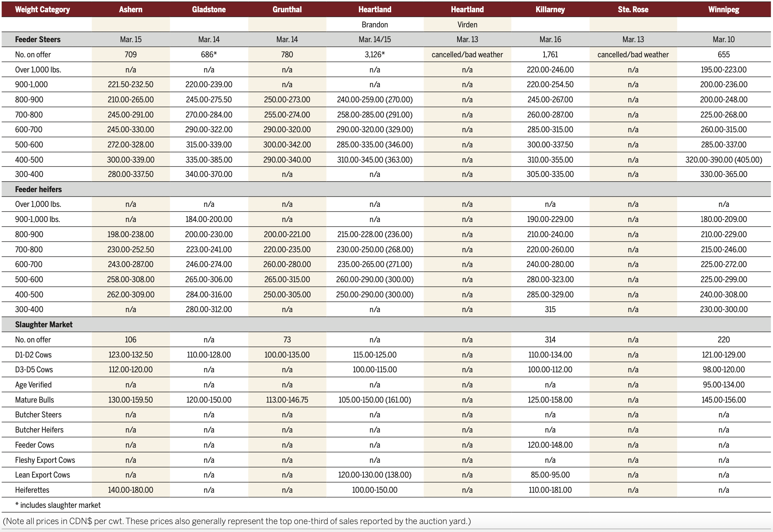Screen dimensions: 773x532
Task: Click the 113.00-146.75 Mature Bulls cell
Action: click(287, 400)
